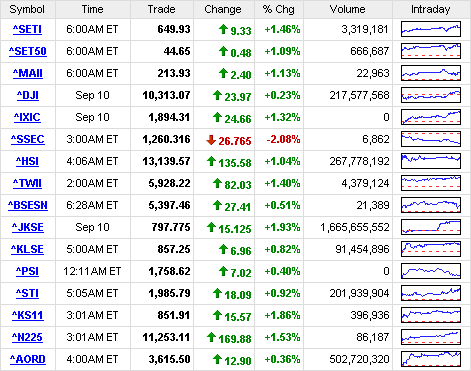Viewport: 471px width, 371px height.
Task: Open the ^IXIC symbol link
Action: click(x=27, y=117)
